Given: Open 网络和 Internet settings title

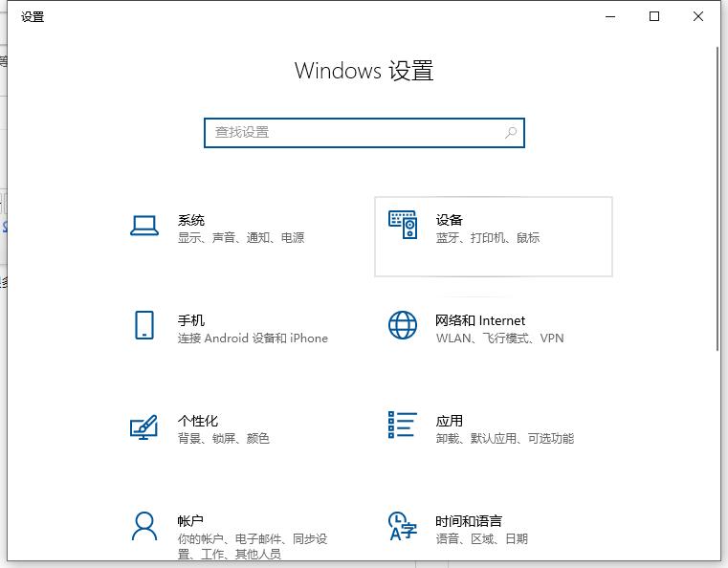Looking at the screenshot, I should click(480, 320).
